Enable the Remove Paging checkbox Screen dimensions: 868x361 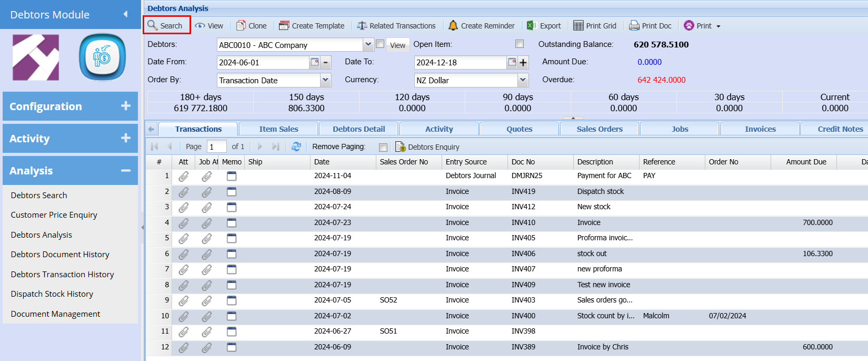(x=383, y=147)
